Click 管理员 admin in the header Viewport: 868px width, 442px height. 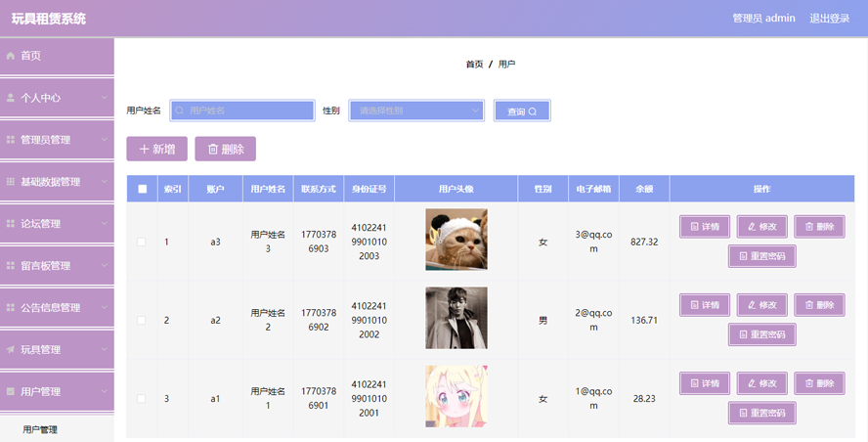[764, 19]
